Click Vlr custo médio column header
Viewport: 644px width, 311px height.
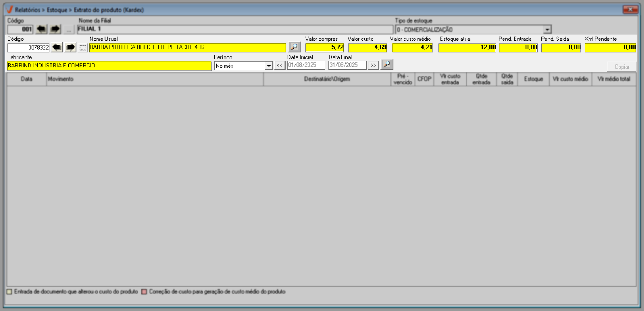point(570,79)
